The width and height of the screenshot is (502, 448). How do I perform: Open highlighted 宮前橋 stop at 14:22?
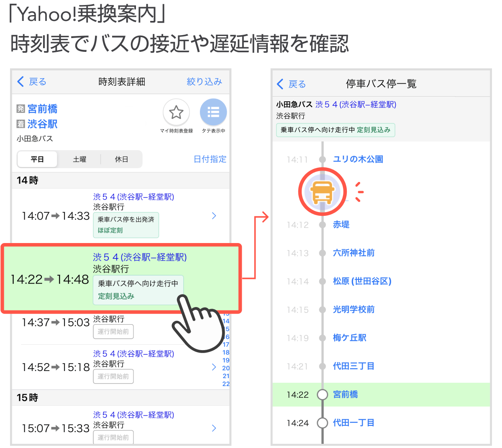coord(381,394)
